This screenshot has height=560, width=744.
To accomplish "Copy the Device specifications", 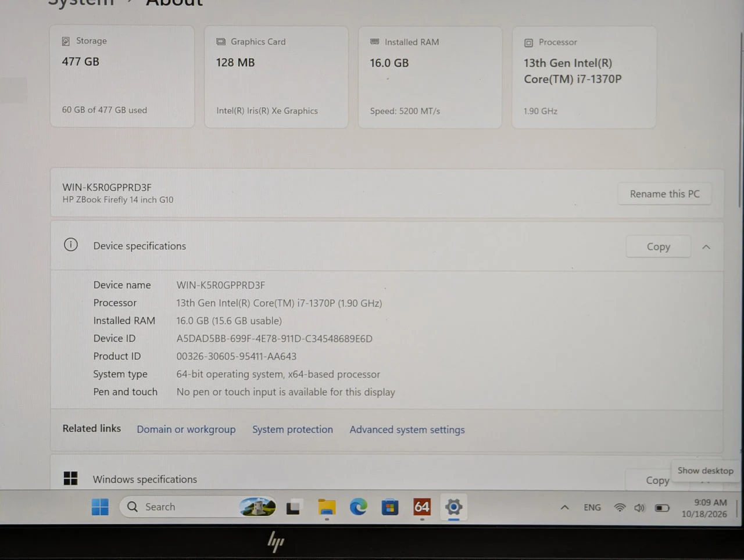I will pyautogui.click(x=658, y=246).
